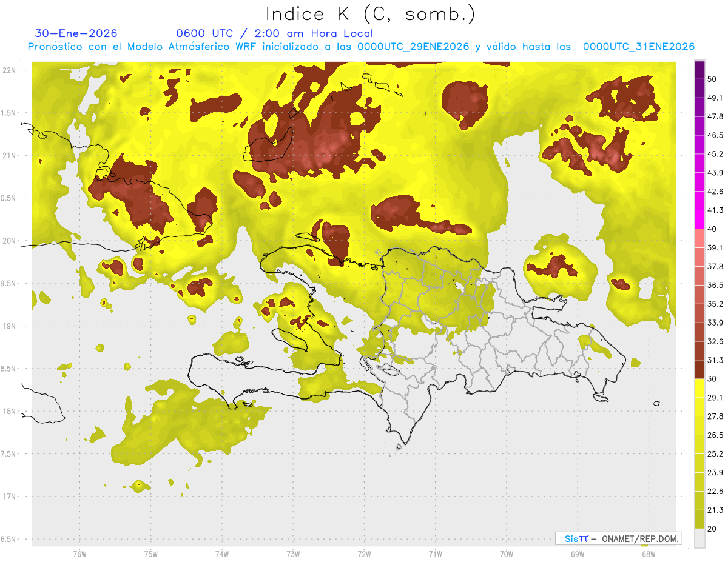Click the colorbar label '49.1'
Viewport: 728px width, 562px height.
point(715,98)
